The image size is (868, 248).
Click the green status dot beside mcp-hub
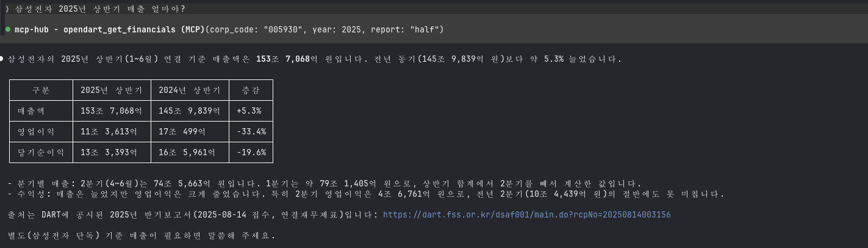(x=7, y=29)
